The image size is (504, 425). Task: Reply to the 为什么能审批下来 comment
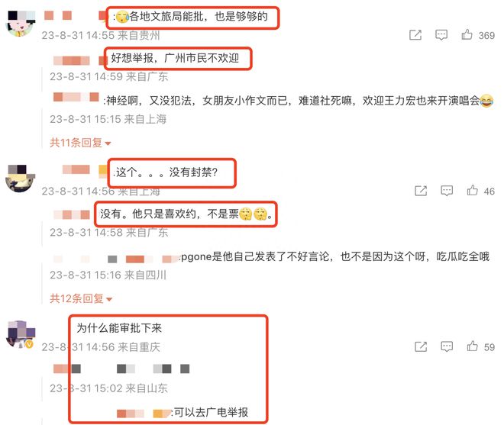(x=447, y=346)
